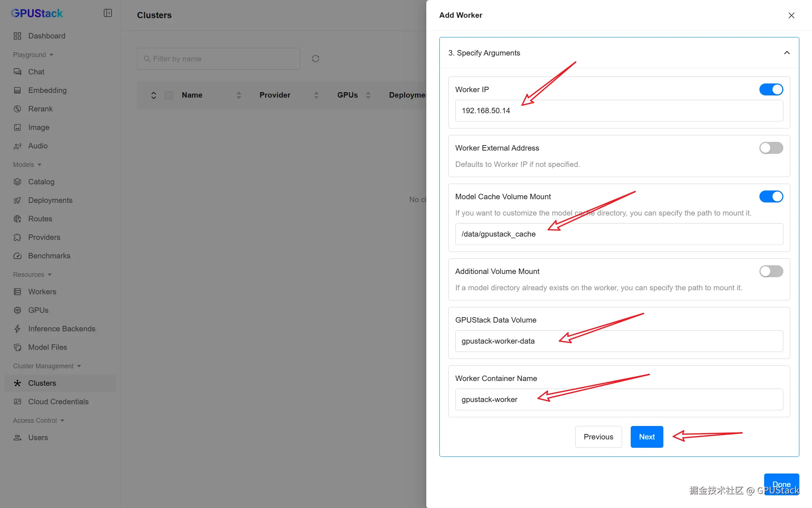Click the Worker Container Name field
This screenshot has width=812, height=508.
[619, 400]
